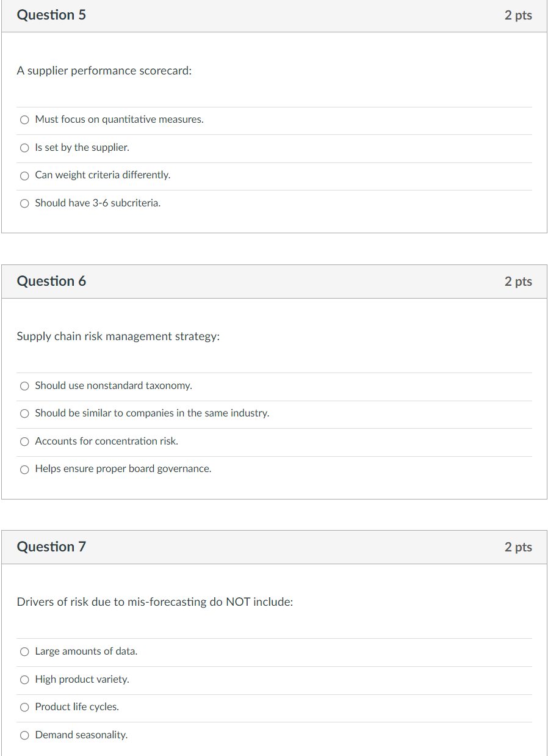Click the Question 7 header

(x=51, y=547)
